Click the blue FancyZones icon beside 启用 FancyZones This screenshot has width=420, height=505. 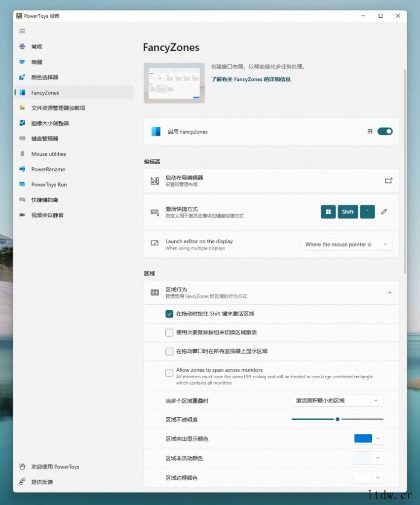(x=156, y=131)
